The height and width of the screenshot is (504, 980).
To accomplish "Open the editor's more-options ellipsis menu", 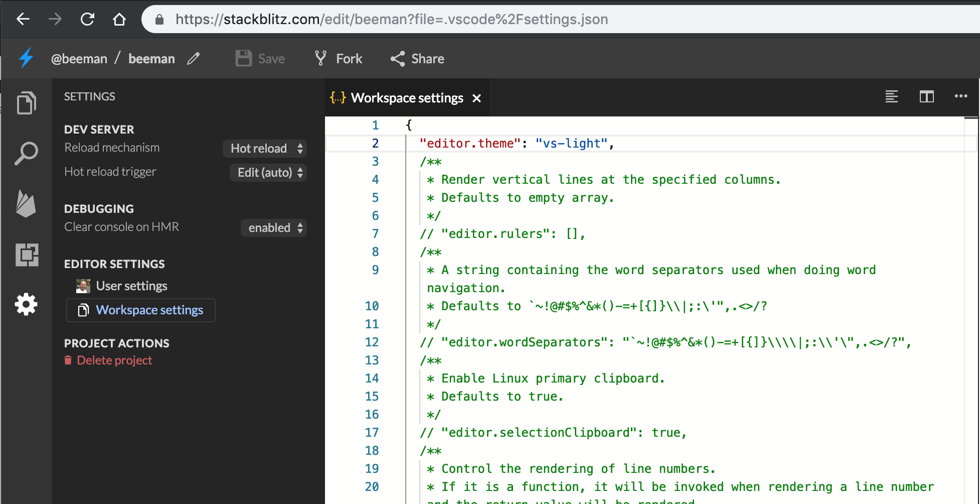I will point(961,97).
